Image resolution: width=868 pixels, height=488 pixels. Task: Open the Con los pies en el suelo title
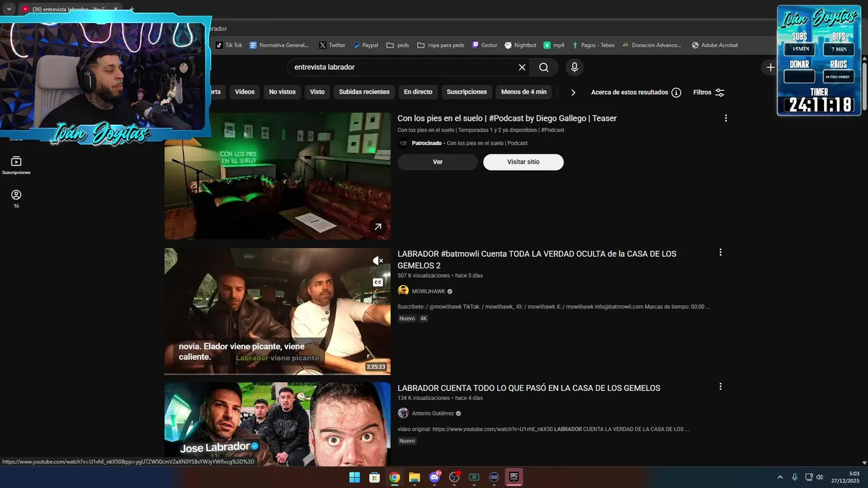(507, 119)
